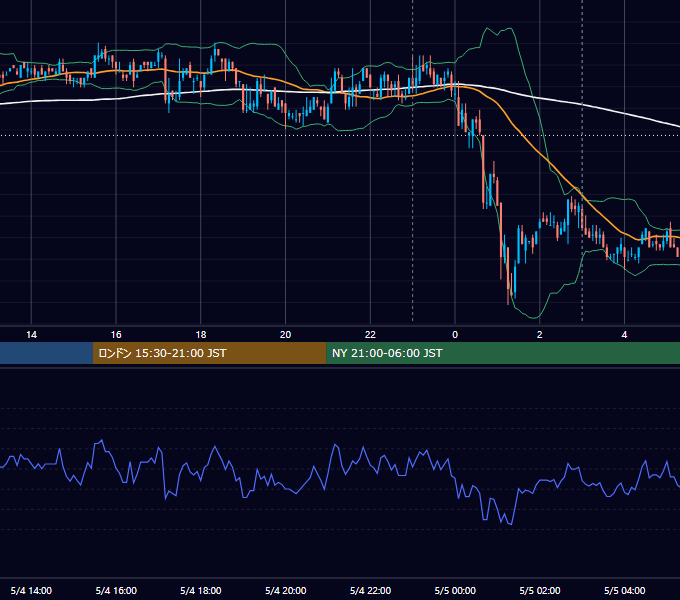The image size is (680, 600).
Task: Click the 5/4 14:00 date label
Action: tap(31, 590)
